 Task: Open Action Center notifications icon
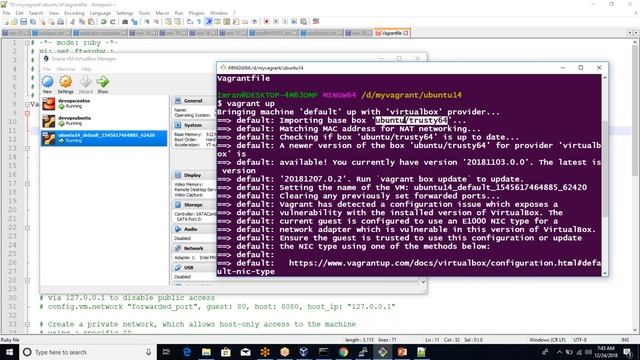[628, 352]
